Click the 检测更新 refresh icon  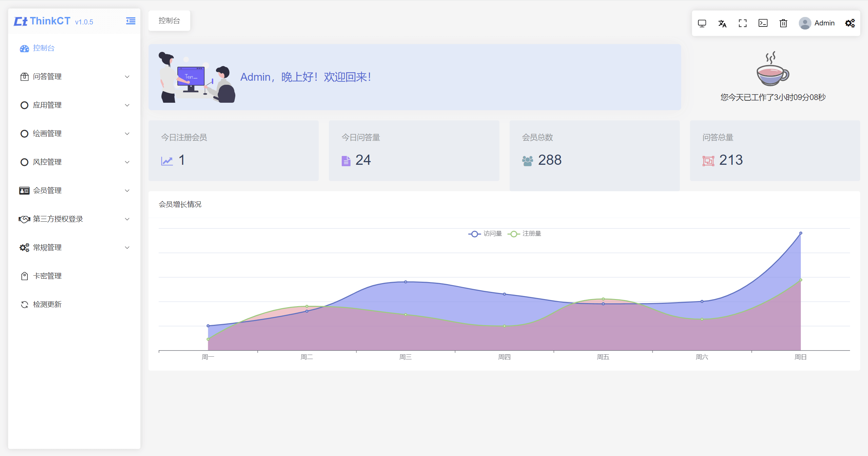24,304
